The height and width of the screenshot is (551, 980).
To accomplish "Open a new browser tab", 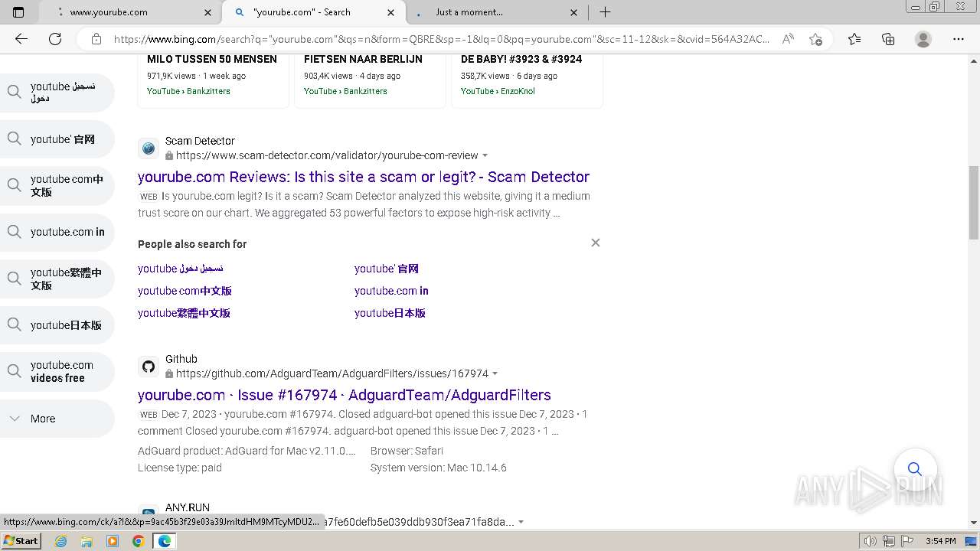I will click(605, 12).
